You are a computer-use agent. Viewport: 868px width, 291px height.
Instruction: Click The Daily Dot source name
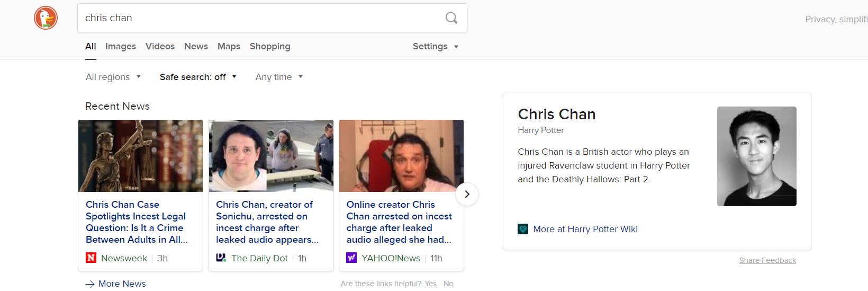[x=259, y=258]
